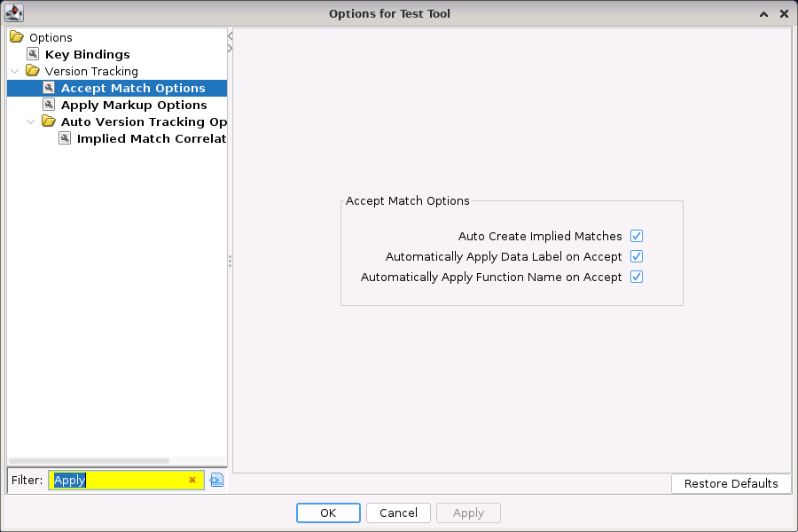798x532 pixels.
Task: Click the Accept Match Options node icon
Action: click(x=49, y=88)
